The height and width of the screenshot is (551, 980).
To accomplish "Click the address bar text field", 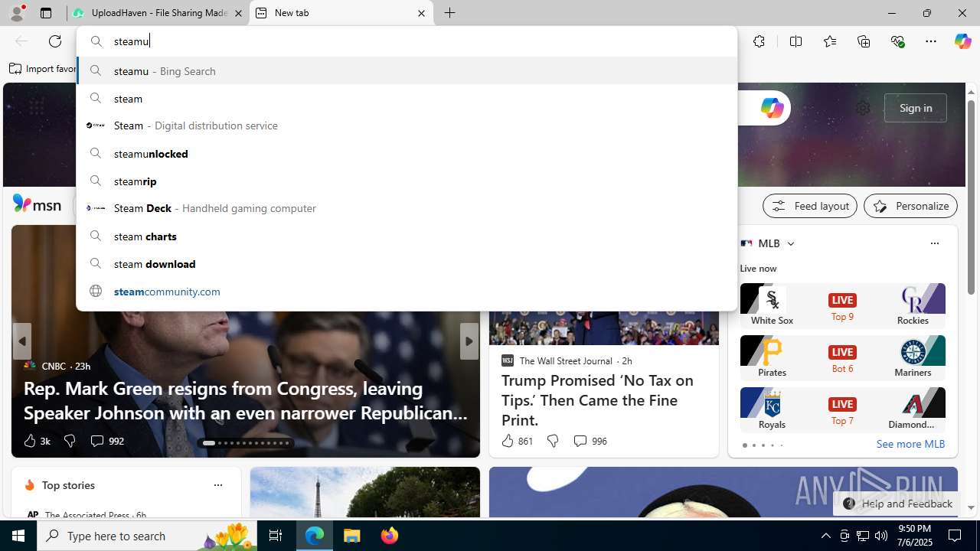I will (x=407, y=41).
